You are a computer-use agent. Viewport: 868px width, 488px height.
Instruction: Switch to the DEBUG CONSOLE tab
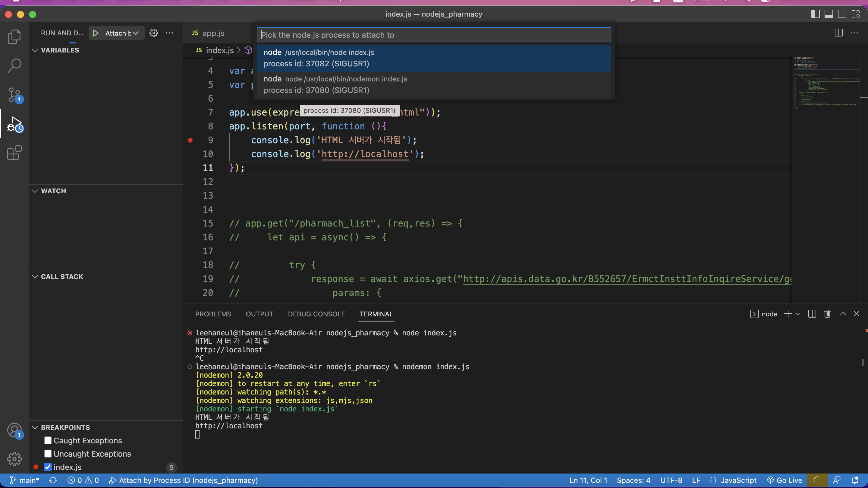click(x=316, y=314)
